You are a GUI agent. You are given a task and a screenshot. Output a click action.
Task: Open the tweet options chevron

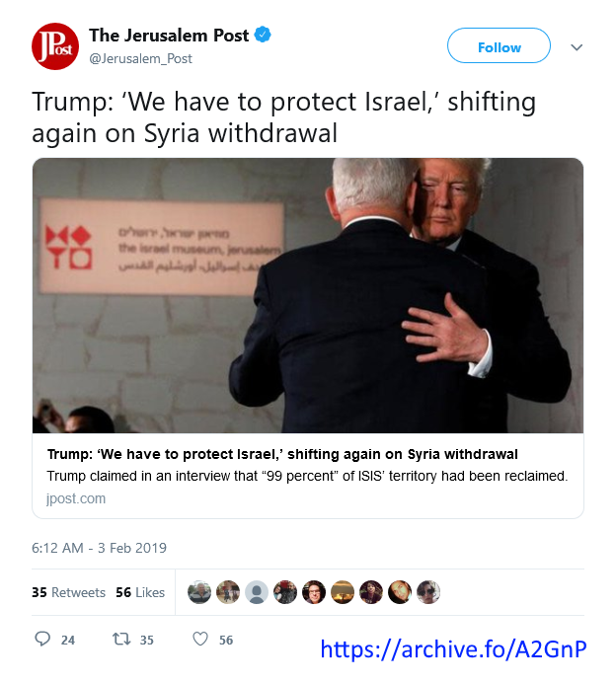pos(577,47)
